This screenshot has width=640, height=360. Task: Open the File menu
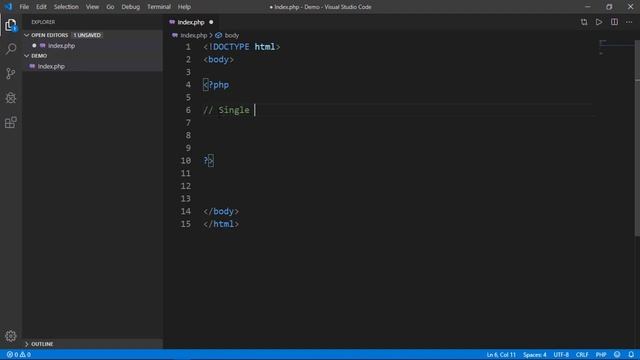click(x=24, y=7)
